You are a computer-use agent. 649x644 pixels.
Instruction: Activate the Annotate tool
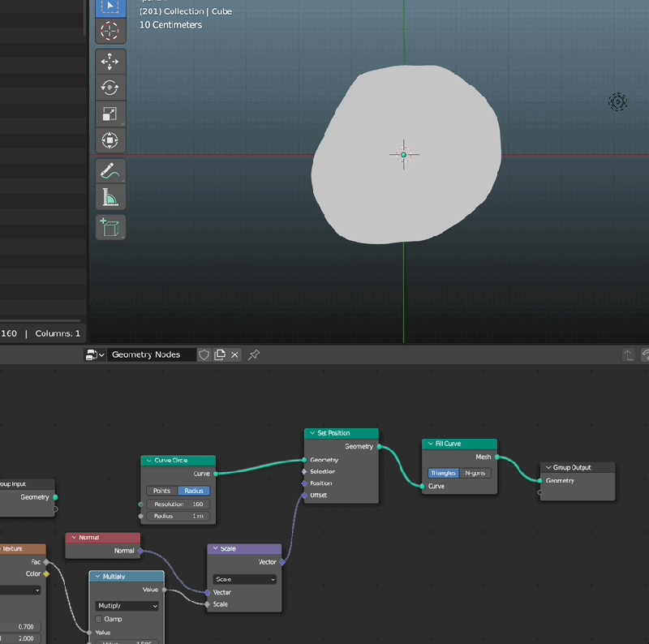110,170
